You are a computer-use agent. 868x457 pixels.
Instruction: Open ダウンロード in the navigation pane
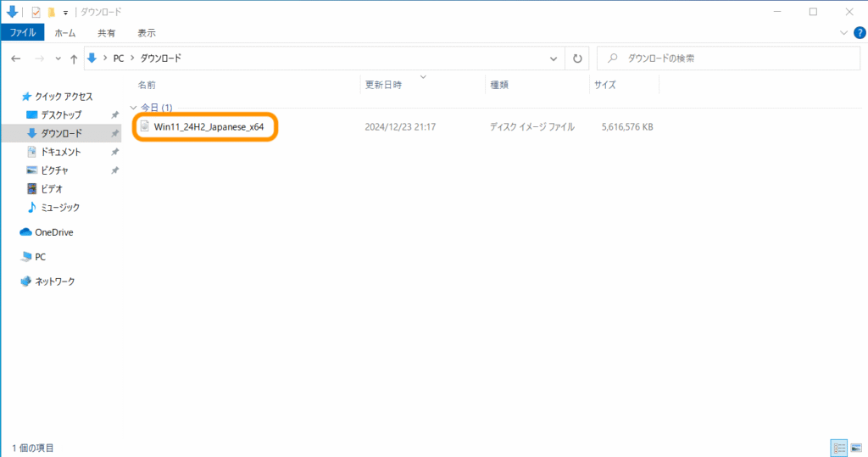[61, 133]
